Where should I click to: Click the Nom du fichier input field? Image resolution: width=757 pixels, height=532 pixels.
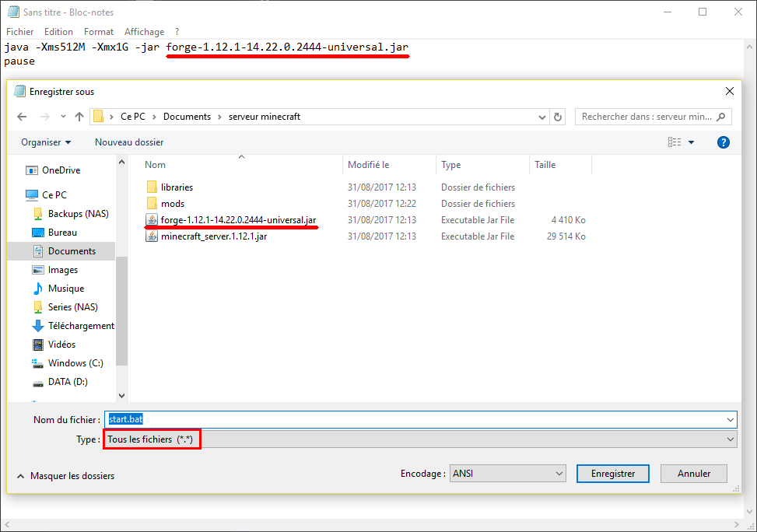click(x=420, y=419)
